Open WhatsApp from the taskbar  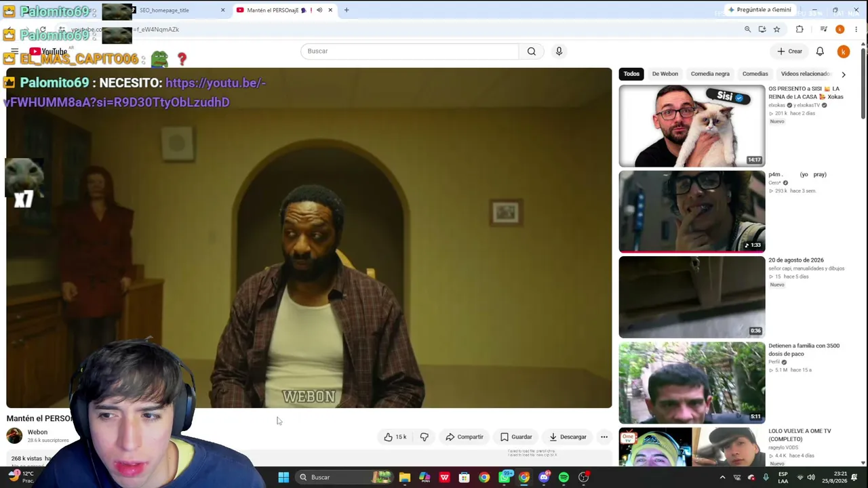(x=504, y=477)
